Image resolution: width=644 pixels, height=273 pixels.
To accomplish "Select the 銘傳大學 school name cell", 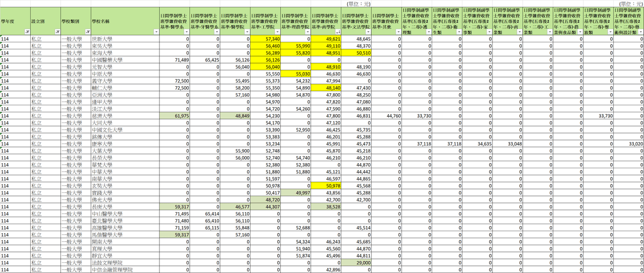I will pos(125,137).
